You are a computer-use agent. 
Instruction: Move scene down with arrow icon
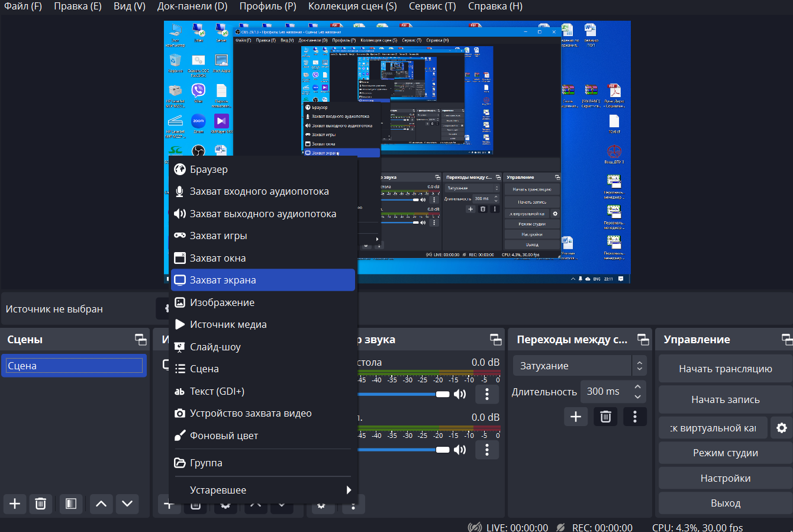point(127,504)
